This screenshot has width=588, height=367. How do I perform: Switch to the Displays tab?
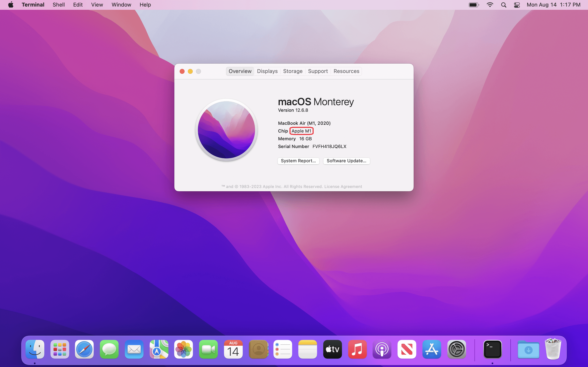click(x=267, y=71)
